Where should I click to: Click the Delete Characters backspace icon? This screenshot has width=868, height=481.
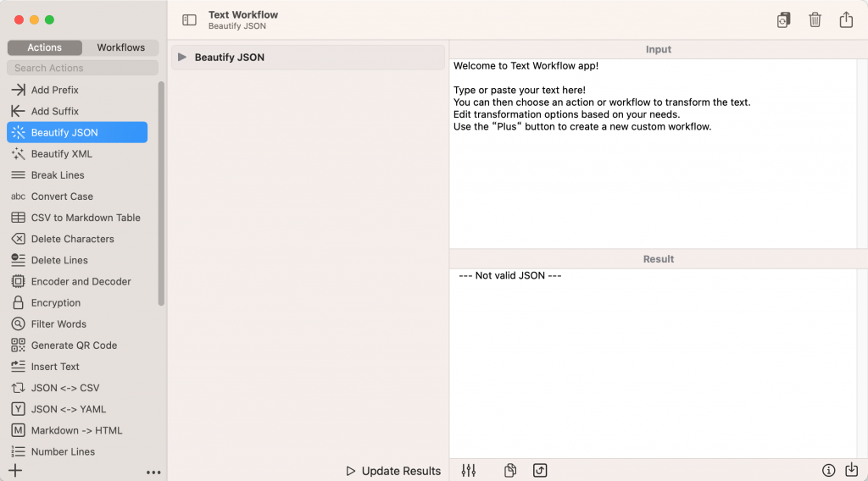[19, 239]
